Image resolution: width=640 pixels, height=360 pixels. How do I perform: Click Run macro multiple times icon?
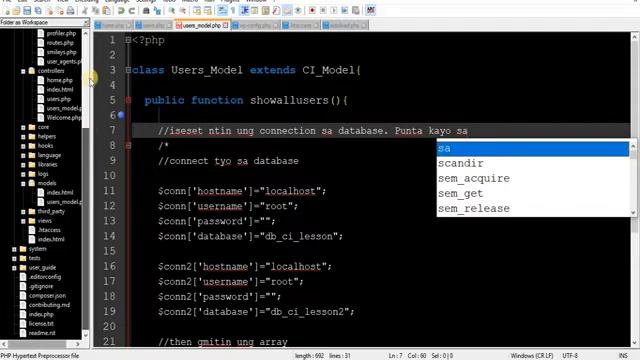pyautogui.click(x=344, y=11)
